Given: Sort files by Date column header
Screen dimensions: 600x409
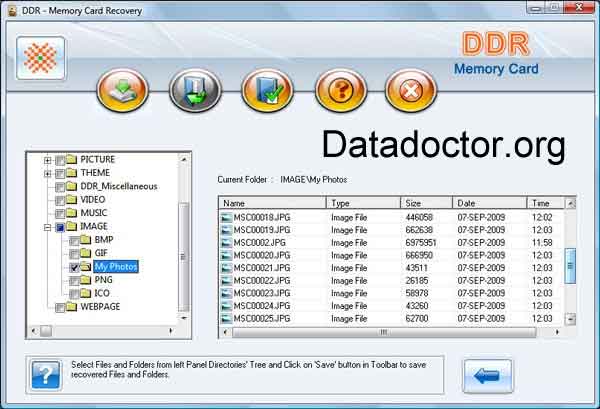Looking at the screenshot, I should [x=490, y=203].
